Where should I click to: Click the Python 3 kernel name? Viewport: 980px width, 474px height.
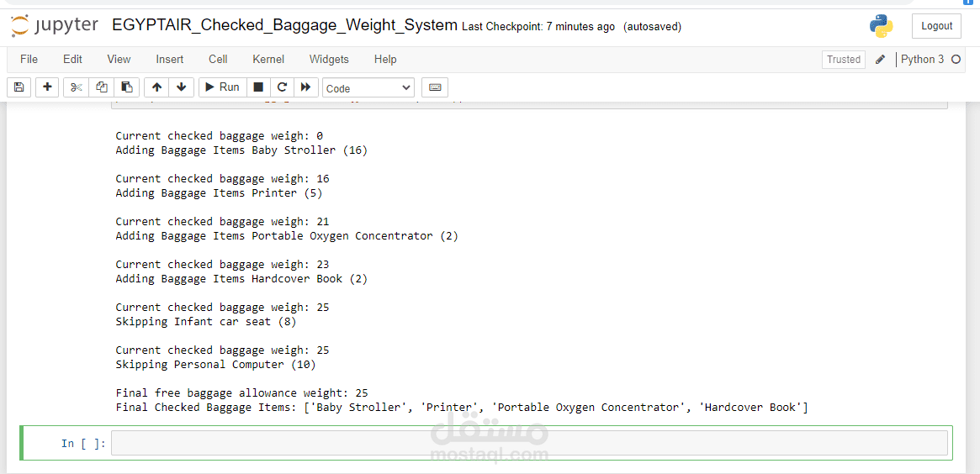[x=923, y=60]
